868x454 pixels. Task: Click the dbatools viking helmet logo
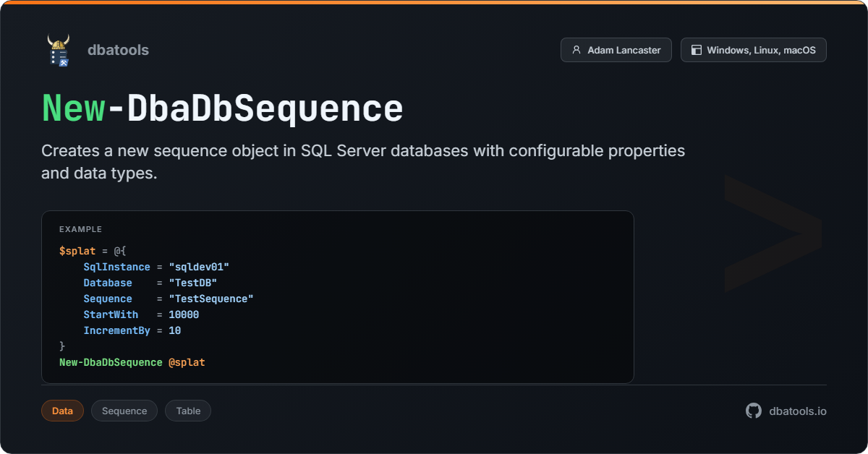(59, 50)
